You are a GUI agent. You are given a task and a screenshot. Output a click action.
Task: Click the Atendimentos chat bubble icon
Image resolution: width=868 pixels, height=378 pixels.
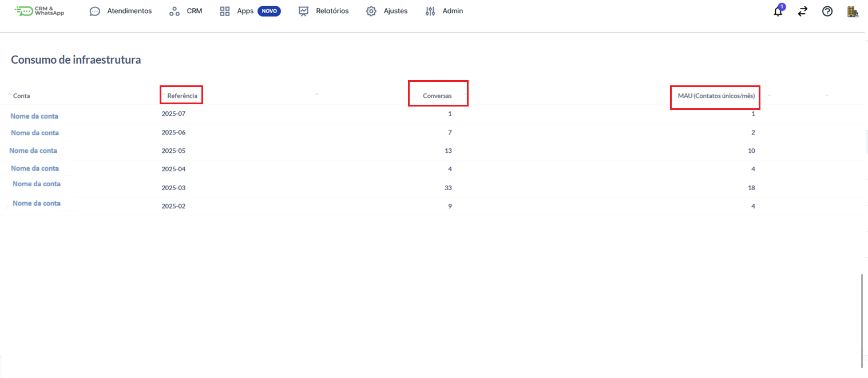pos(95,11)
